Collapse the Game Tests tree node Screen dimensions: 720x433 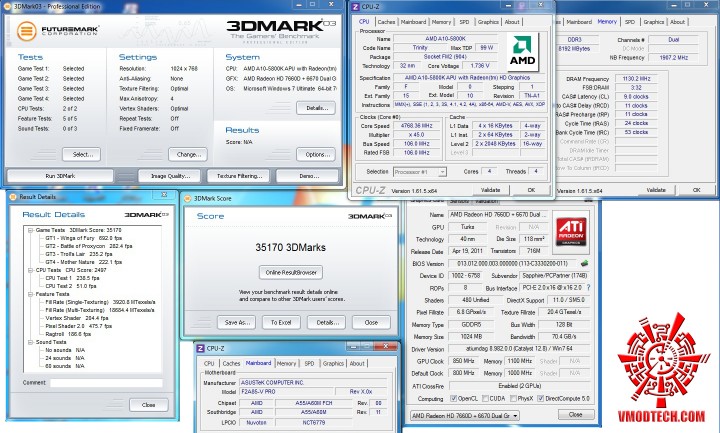tap(30, 230)
